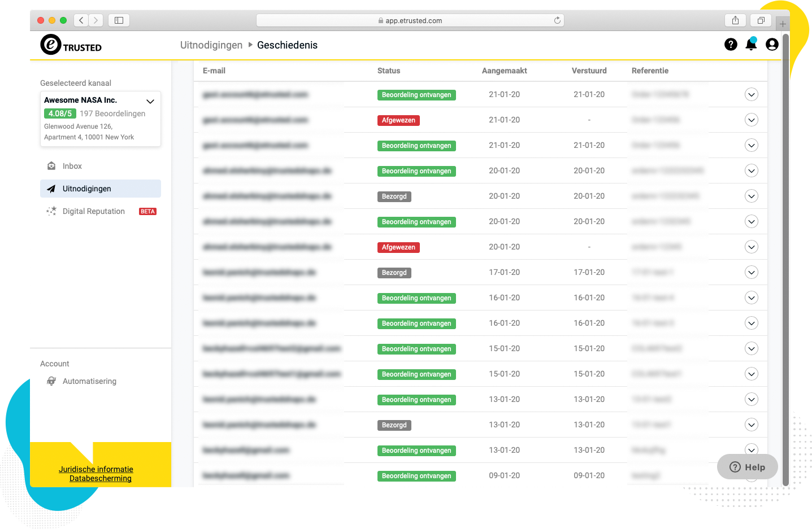This screenshot has height=529, width=812.
Task: Toggle the Safari sidebar button
Action: point(119,20)
